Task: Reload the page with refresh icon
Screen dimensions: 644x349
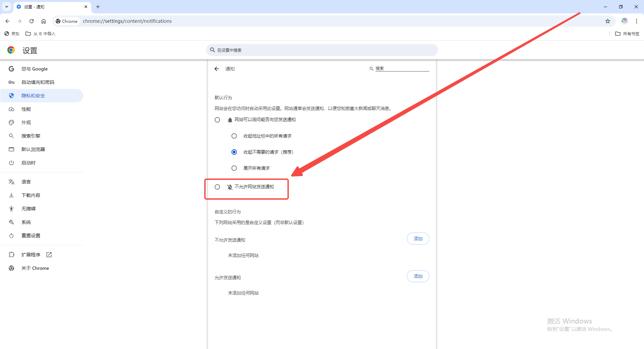Action: [x=32, y=21]
